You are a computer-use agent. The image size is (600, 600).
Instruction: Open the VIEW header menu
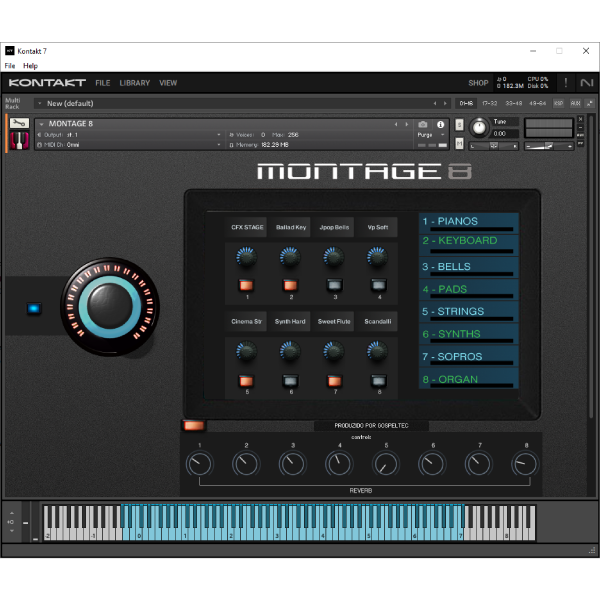click(168, 83)
